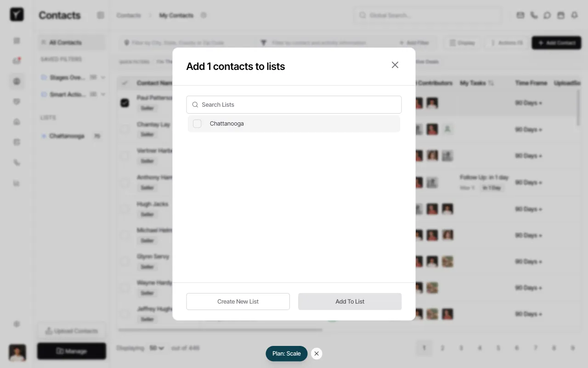Select All Contacts in the left panel
Screen dimensions: 588x368
tap(64, 42)
